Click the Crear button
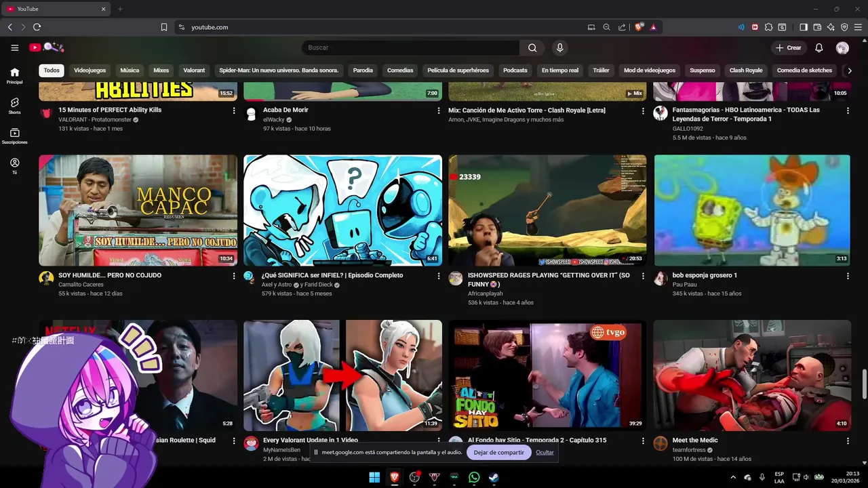 coord(789,47)
